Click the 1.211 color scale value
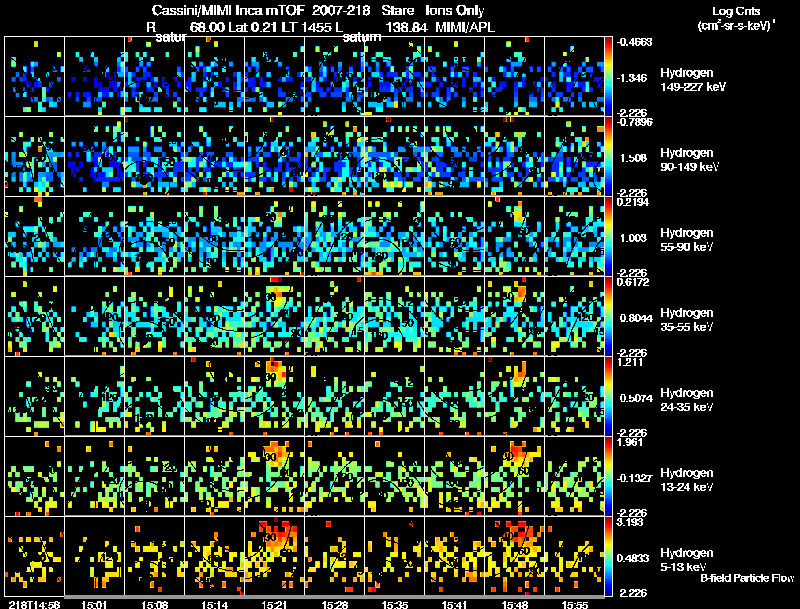 click(630, 362)
